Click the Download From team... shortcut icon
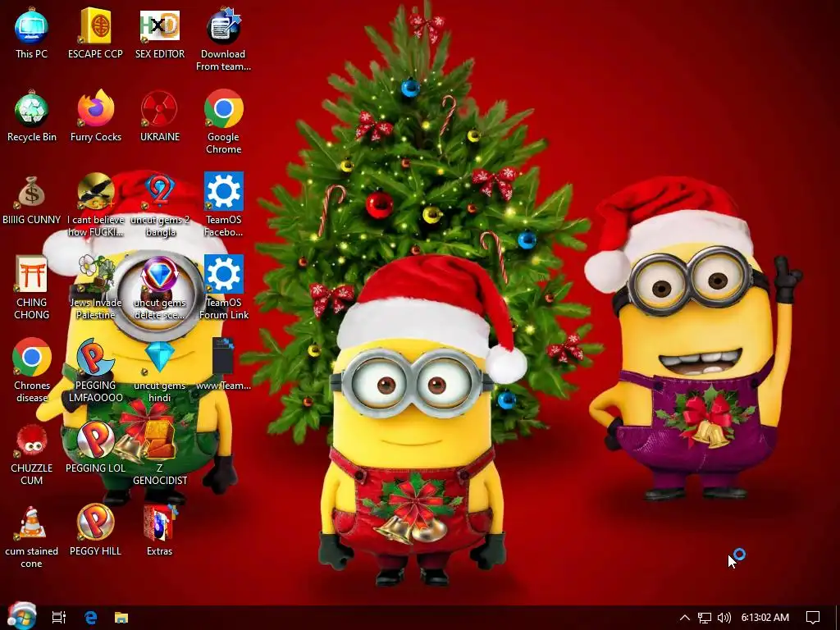Viewport: 840px width, 630px height. 223,25
